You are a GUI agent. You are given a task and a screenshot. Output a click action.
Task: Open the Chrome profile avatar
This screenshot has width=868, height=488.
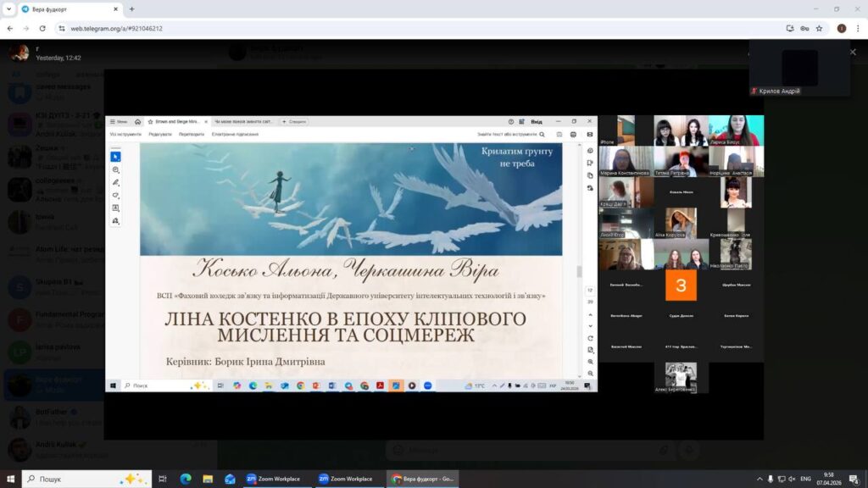[842, 28]
